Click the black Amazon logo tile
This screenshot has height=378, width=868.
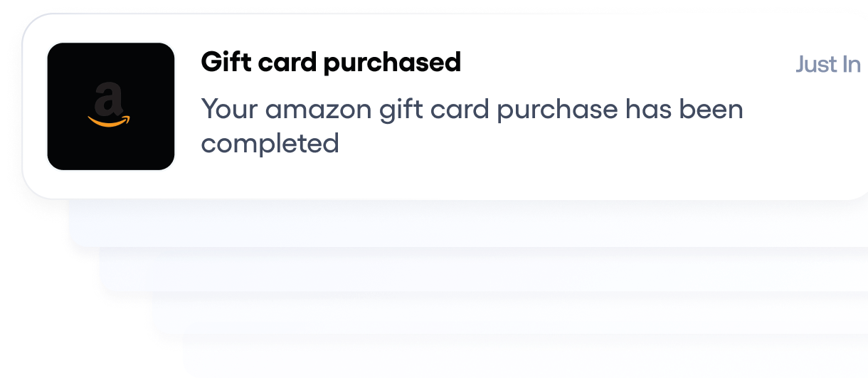tap(111, 107)
